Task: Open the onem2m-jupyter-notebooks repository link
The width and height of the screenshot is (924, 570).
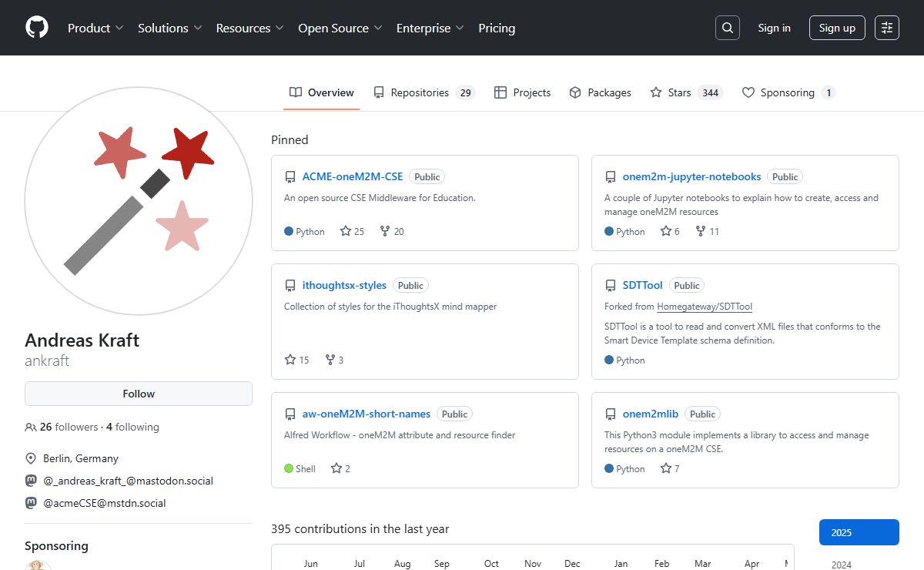Action: pyautogui.click(x=692, y=176)
